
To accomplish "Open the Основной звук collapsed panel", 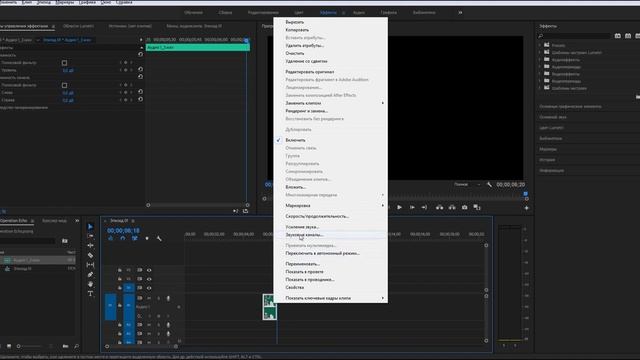I will [x=553, y=117].
